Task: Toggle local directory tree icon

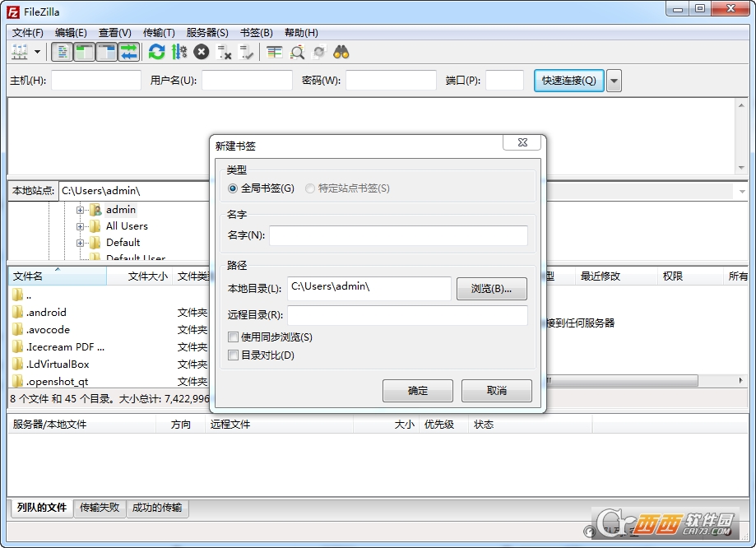Action: point(85,52)
